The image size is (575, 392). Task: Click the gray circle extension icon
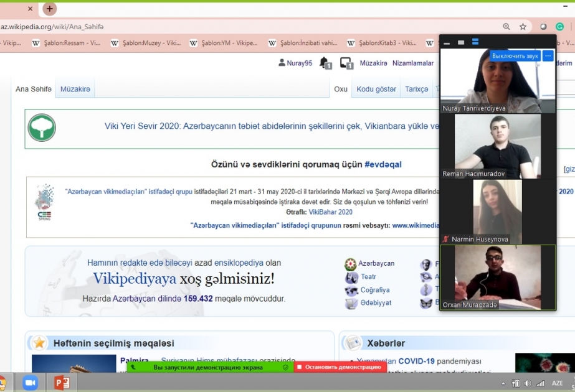(x=543, y=27)
